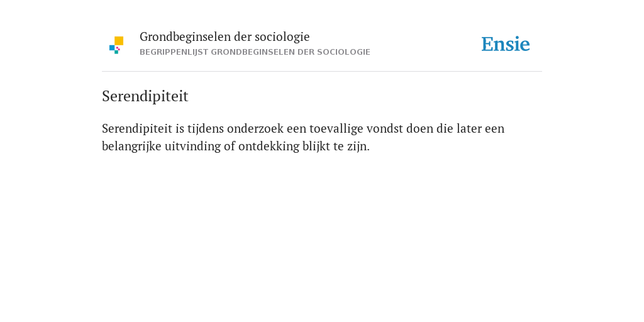Screen dimensions: 644x322
Task: Click the word vondst in the definition
Action: [x=384, y=128]
